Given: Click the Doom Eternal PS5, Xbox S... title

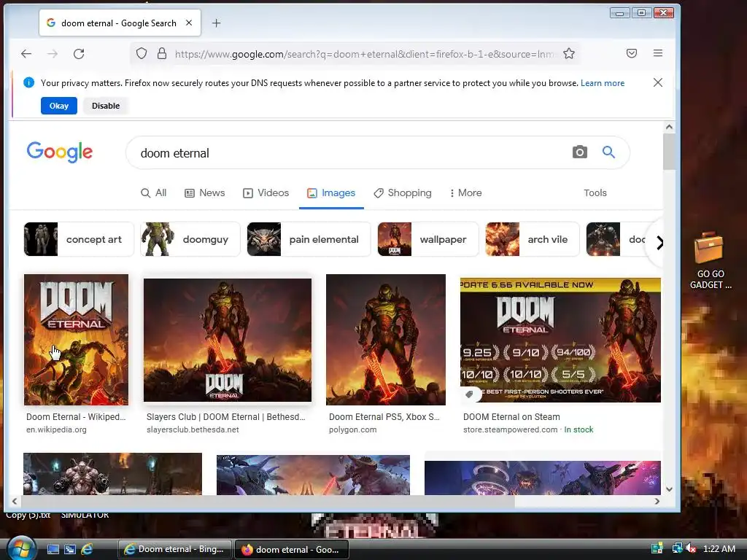Looking at the screenshot, I should click(x=384, y=416).
